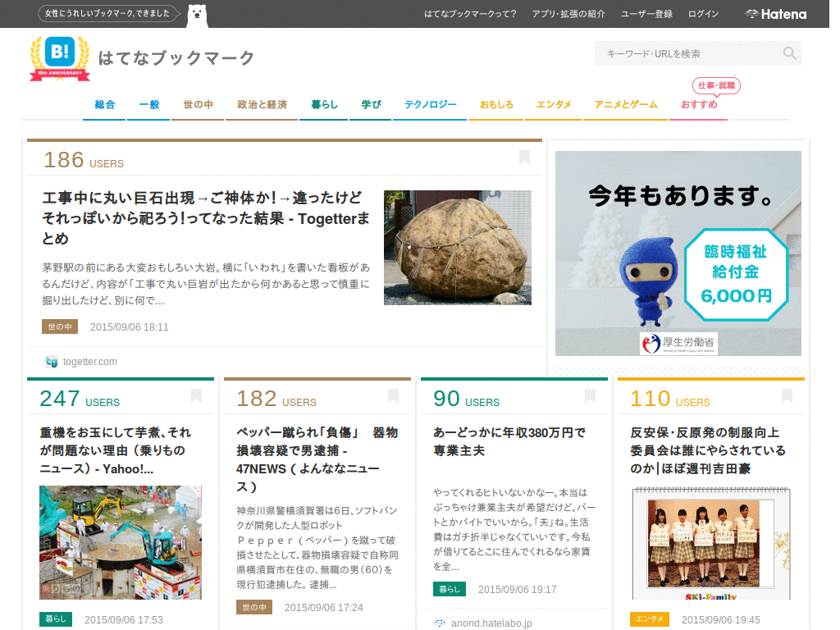
Task: Open the 年収380万円で専業主夫 article title
Action: tap(509, 441)
